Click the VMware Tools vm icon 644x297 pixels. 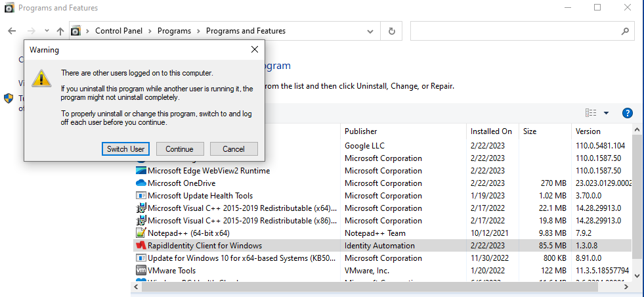(x=141, y=271)
